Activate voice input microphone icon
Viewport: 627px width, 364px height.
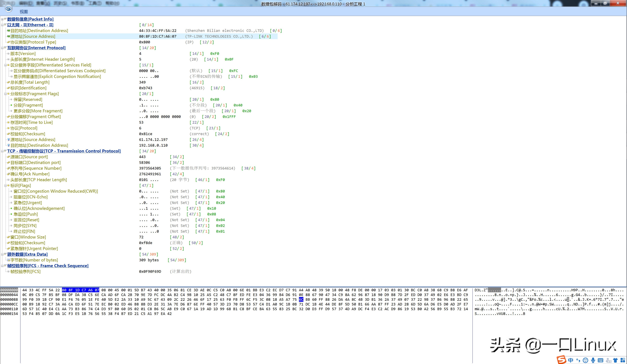click(593, 360)
